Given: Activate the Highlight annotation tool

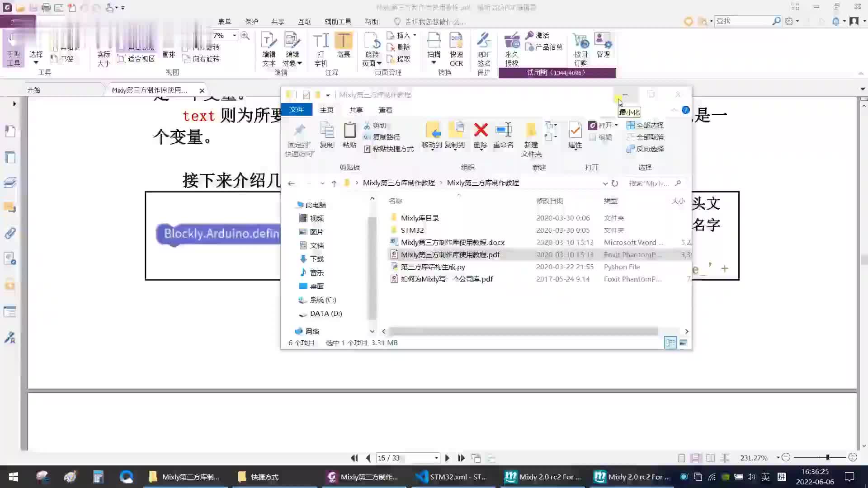Looking at the screenshot, I should coord(344,46).
